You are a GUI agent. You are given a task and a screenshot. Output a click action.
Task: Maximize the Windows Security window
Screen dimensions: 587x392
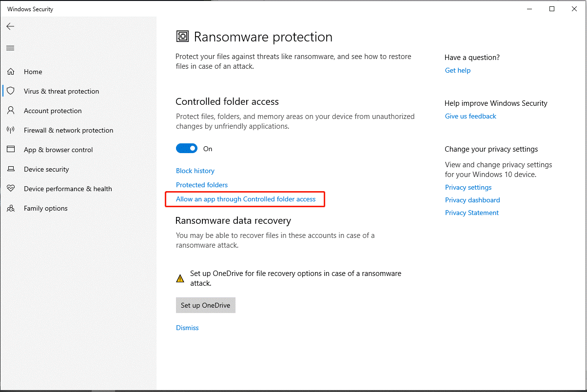552,9
